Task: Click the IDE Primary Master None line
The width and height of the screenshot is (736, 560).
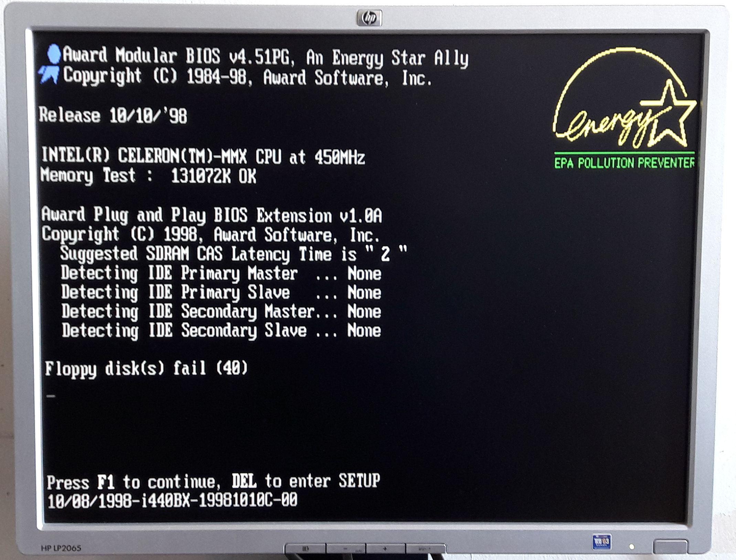Action: pos(221,274)
